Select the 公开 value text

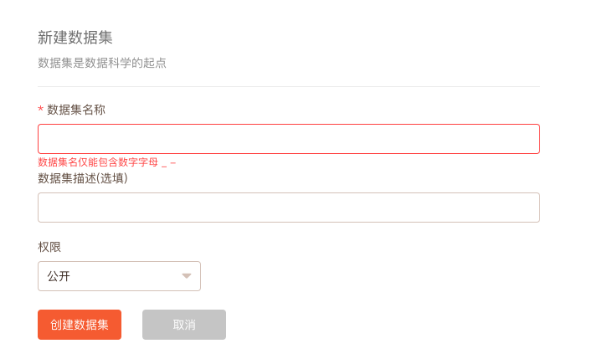pos(59,276)
